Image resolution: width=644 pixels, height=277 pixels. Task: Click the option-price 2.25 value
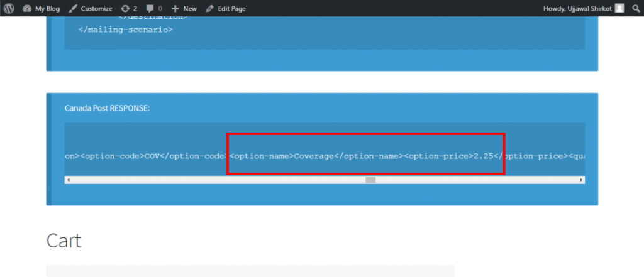(x=484, y=156)
